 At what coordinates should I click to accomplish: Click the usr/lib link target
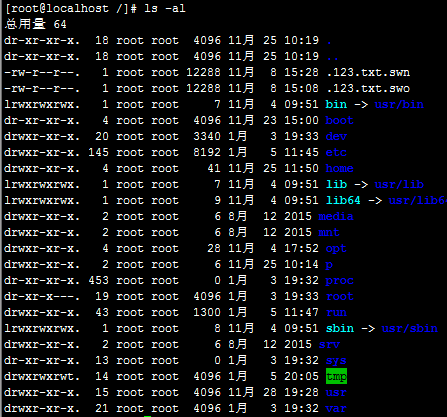(x=399, y=184)
